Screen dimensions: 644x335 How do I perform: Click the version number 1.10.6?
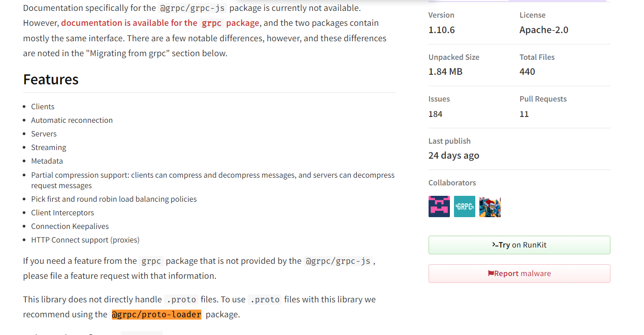pyautogui.click(x=442, y=30)
